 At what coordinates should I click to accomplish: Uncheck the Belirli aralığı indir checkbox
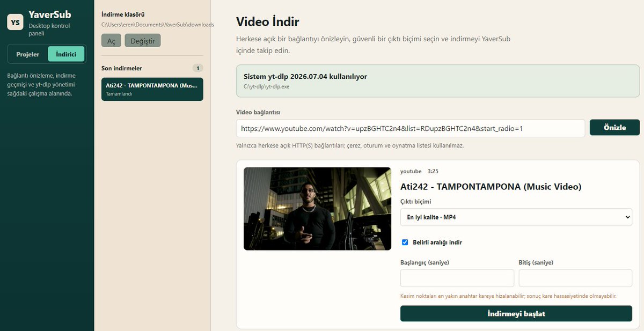click(x=405, y=242)
